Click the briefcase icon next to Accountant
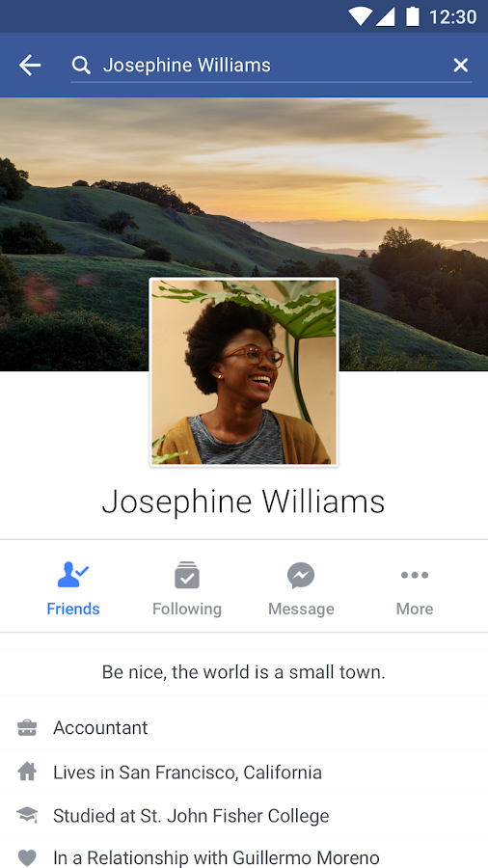 (x=27, y=727)
